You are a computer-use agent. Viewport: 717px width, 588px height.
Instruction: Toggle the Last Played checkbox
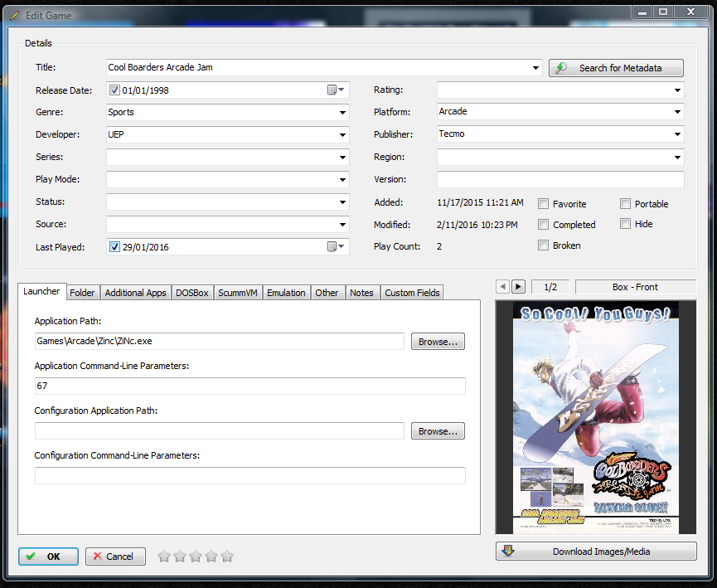tap(114, 247)
